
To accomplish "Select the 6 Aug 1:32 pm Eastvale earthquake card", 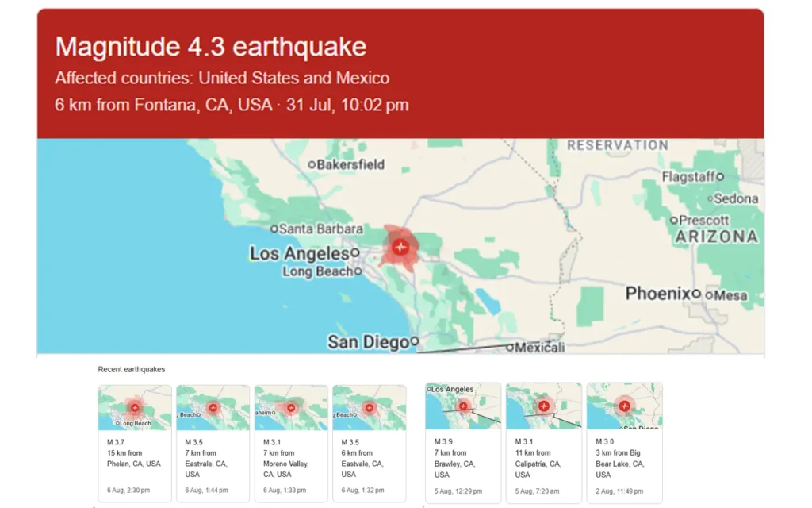I will click(x=370, y=443).
